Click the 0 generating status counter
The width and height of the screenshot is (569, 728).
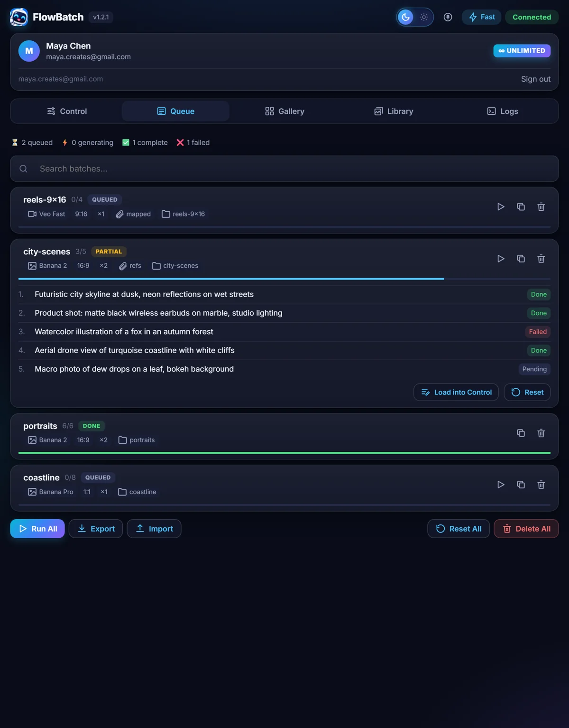[88, 142]
